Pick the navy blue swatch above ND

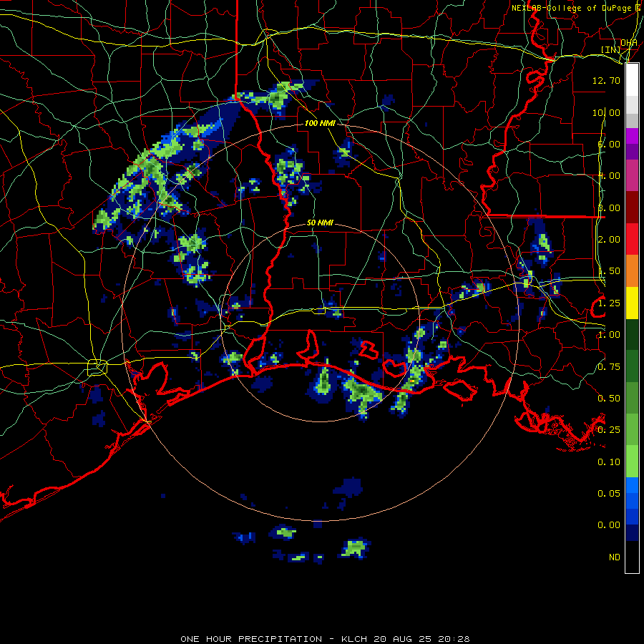tap(632, 533)
